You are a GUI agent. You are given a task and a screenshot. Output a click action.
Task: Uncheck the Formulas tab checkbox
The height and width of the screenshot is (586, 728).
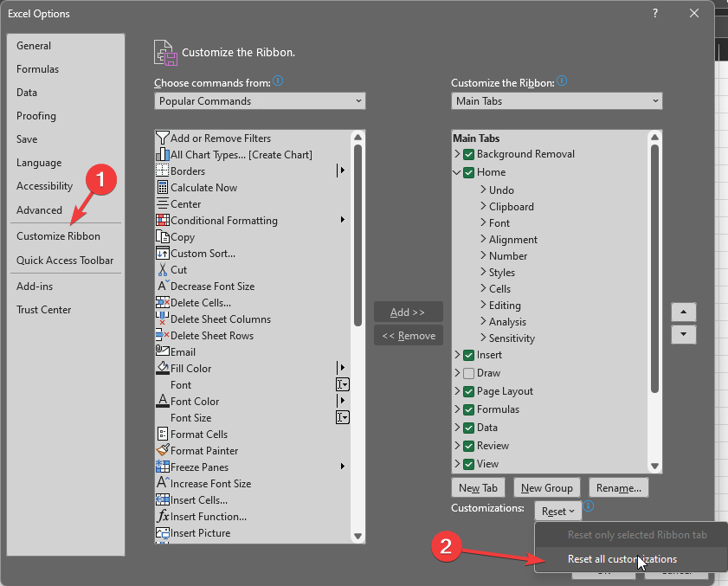click(468, 409)
